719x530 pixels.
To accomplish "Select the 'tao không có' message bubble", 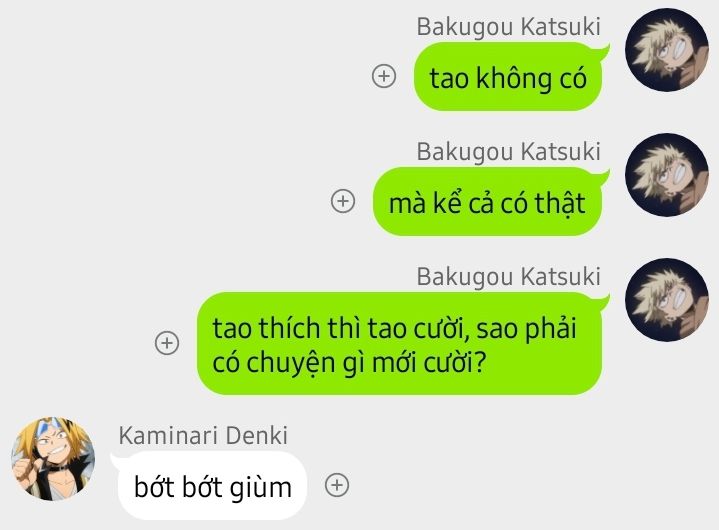I will (x=508, y=77).
